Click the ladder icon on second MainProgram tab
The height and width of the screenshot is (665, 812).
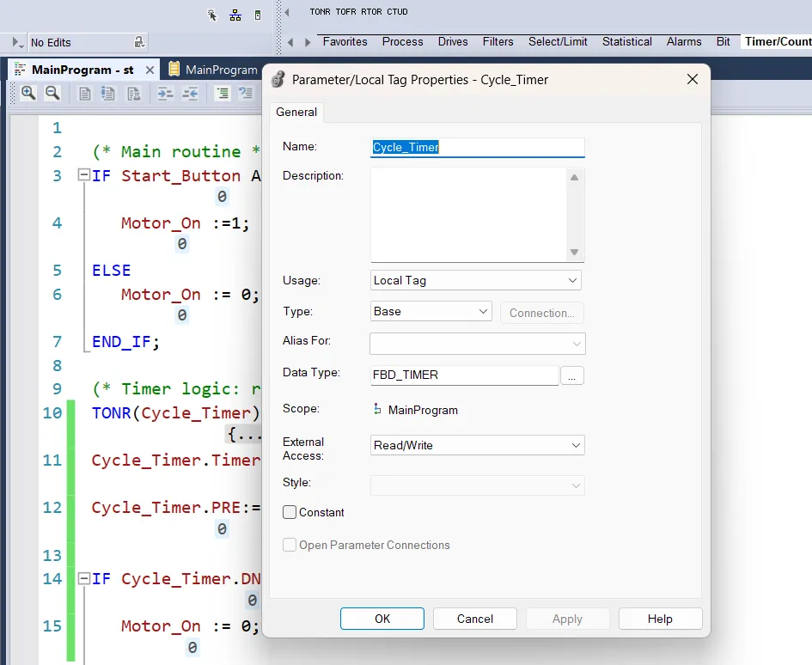point(174,69)
